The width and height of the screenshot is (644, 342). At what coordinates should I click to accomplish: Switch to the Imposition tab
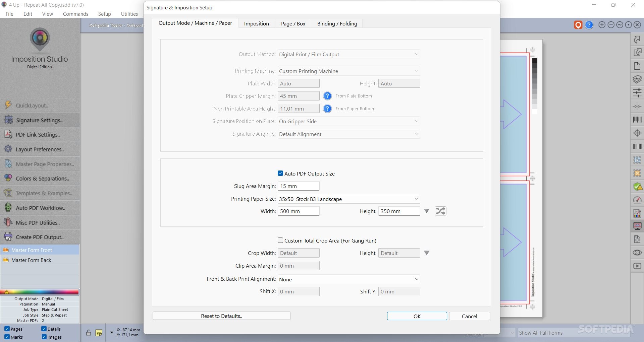pyautogui.click(x=257, y=23)
